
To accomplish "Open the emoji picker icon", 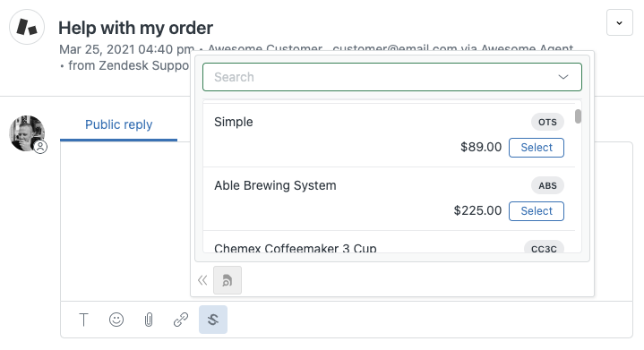I will [x=116, y=320].
